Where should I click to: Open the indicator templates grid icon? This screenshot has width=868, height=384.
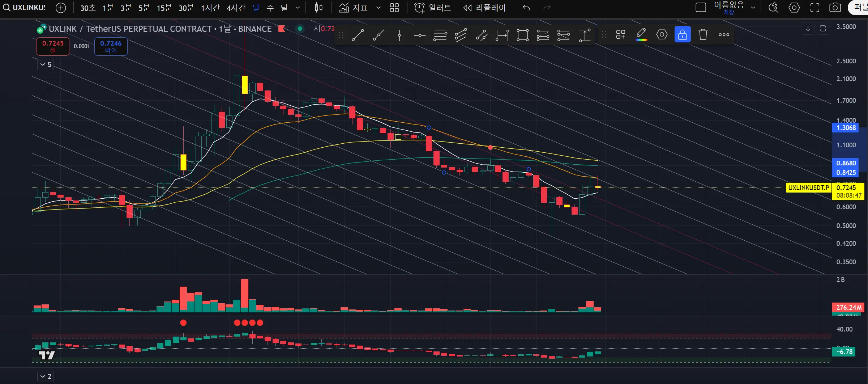tap(394, 8)
